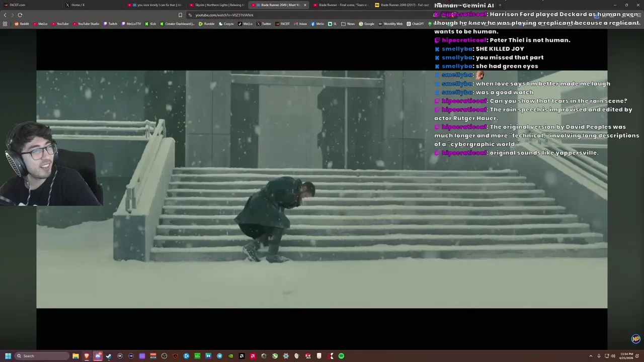Click the microphone icon in system tray

click(x=599, y=356)
